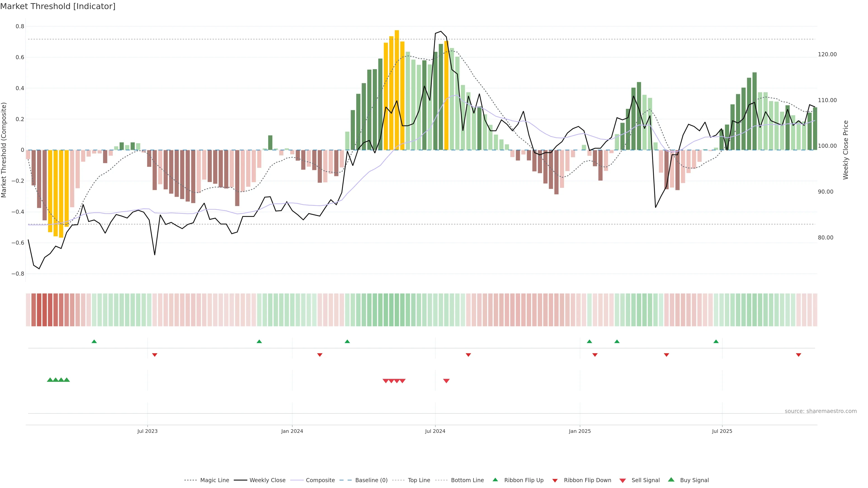
Task: Click the Sell Signal legend triangle icon
Action: click(623, 481)
